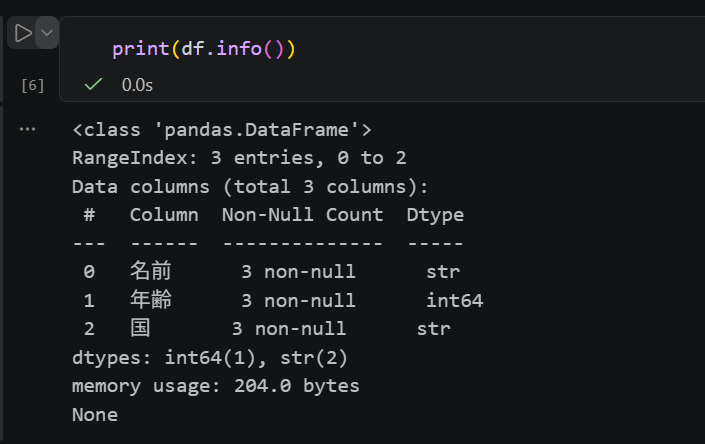This screenshot has width=705, height=444.
Task: Click the RangeIndex: 3 entries line
Action: click(239, 158)
